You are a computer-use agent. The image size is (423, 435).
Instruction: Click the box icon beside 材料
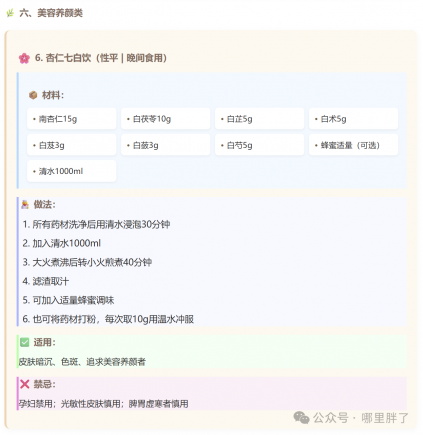tap(33, 95)
